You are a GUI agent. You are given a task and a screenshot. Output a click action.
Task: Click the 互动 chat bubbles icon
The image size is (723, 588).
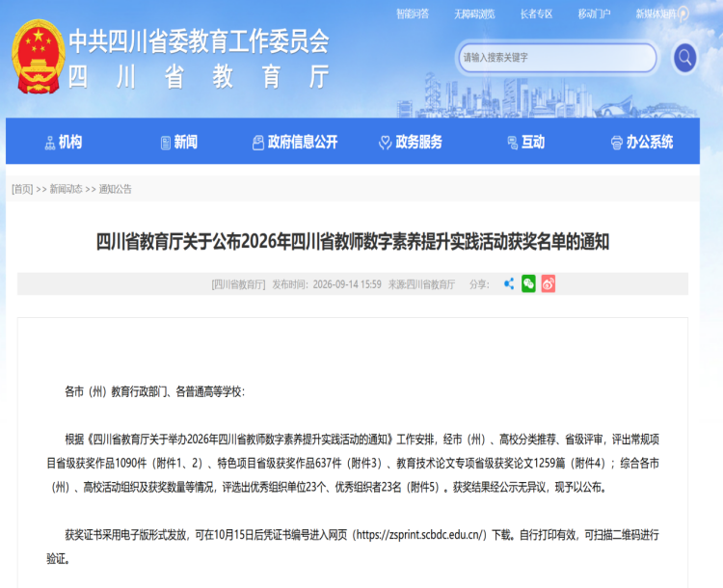(512, 143)
